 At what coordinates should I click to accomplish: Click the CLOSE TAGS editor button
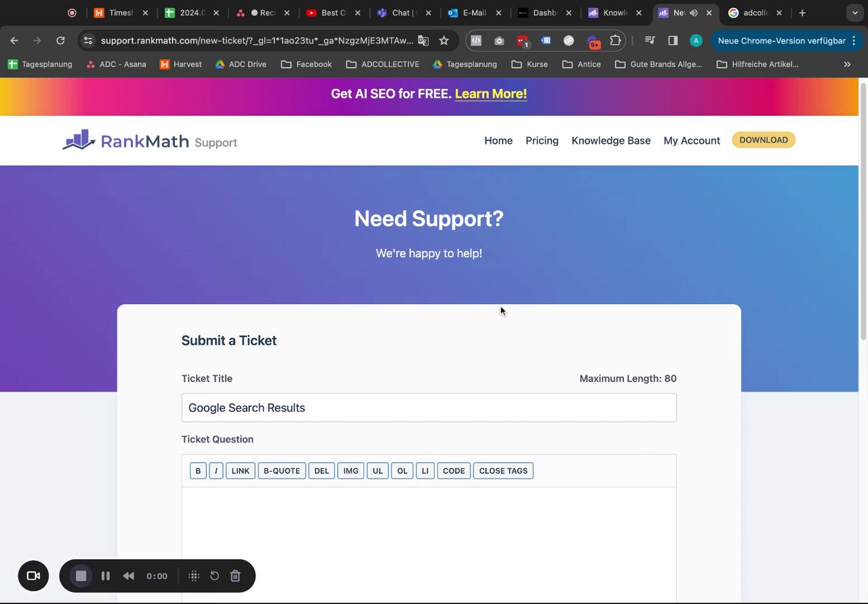pyautogui.click(x=503, y=471)
